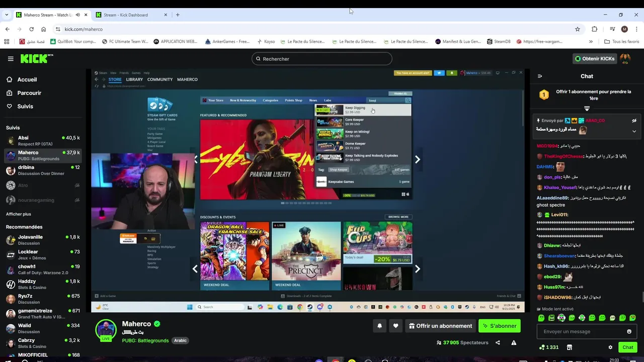Report the stream with warning icon
644x362 pixels.
[x=514, y=343]
